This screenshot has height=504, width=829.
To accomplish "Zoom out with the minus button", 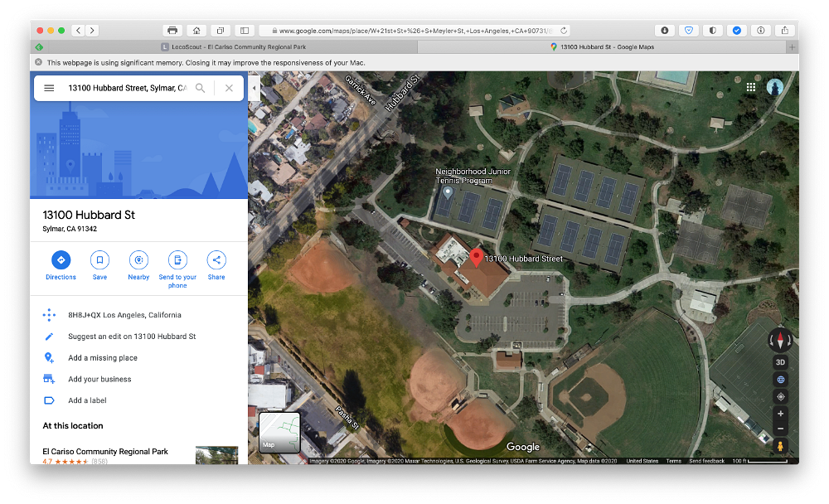I will (x=780, y=429).
